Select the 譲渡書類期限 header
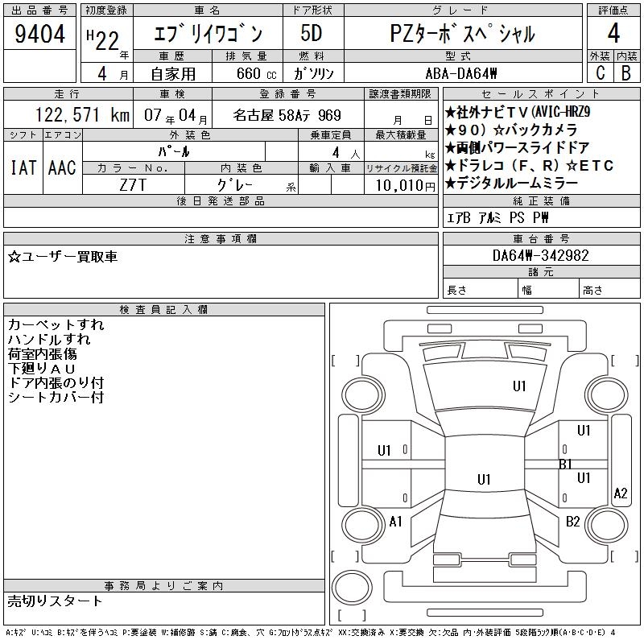The image size is (644, 644). [400, 94]
